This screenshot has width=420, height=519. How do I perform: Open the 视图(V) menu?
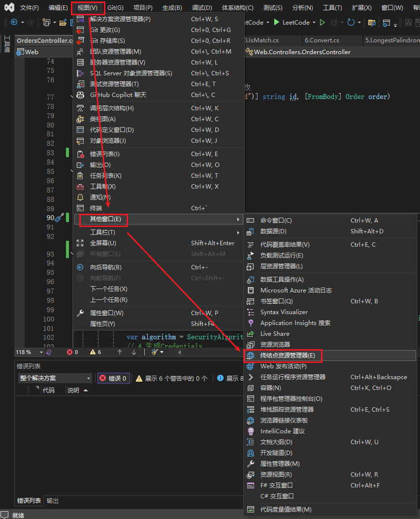(87, 7)
